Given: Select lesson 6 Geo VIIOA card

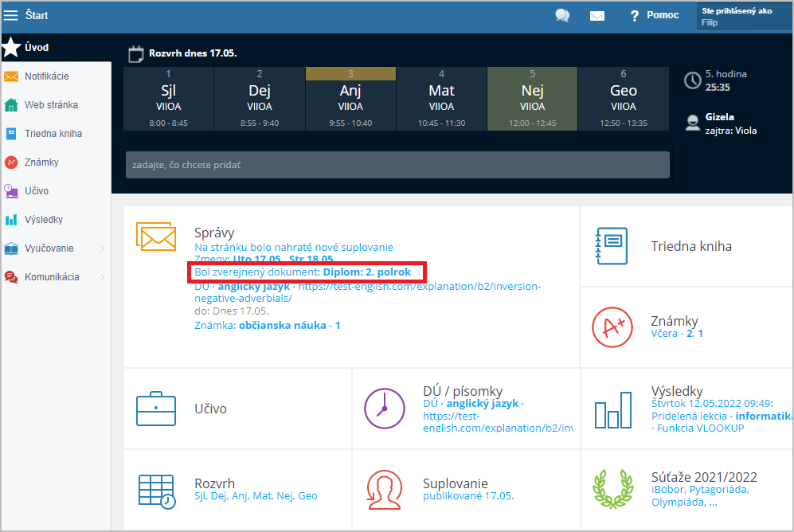Looking at the screenshot, I should (x=624, y=99).
